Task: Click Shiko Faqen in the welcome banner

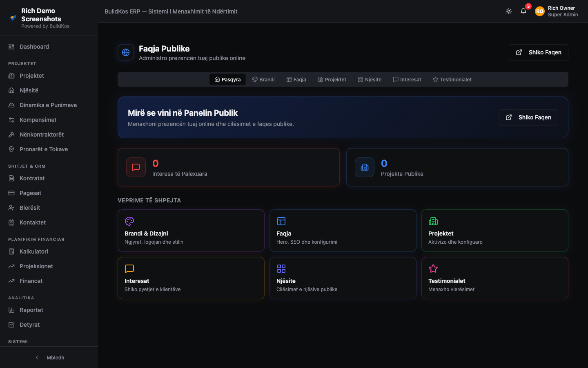Action: [x=528, y=117]
